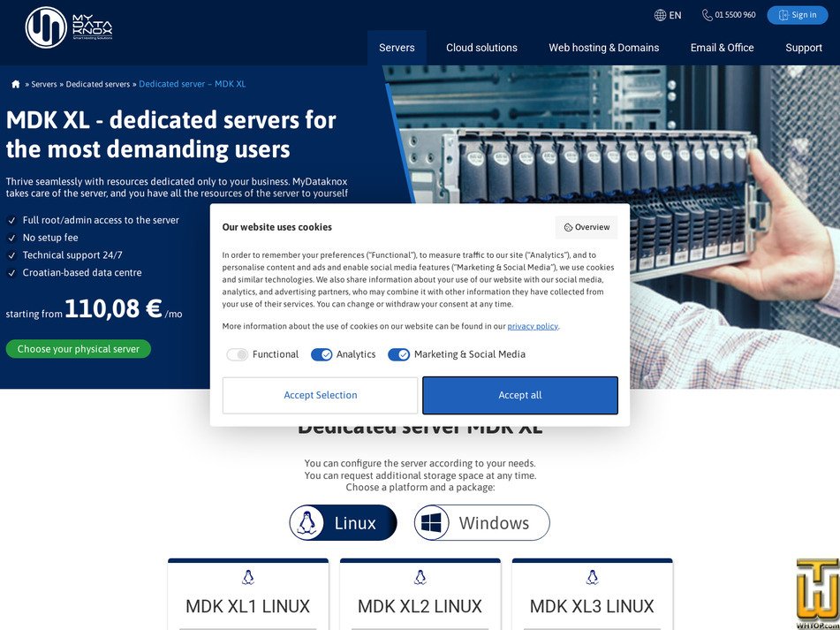Click the MDK XL1 LINUX package title
Screen dimensions: 840x630
click(x=247, y=606)
